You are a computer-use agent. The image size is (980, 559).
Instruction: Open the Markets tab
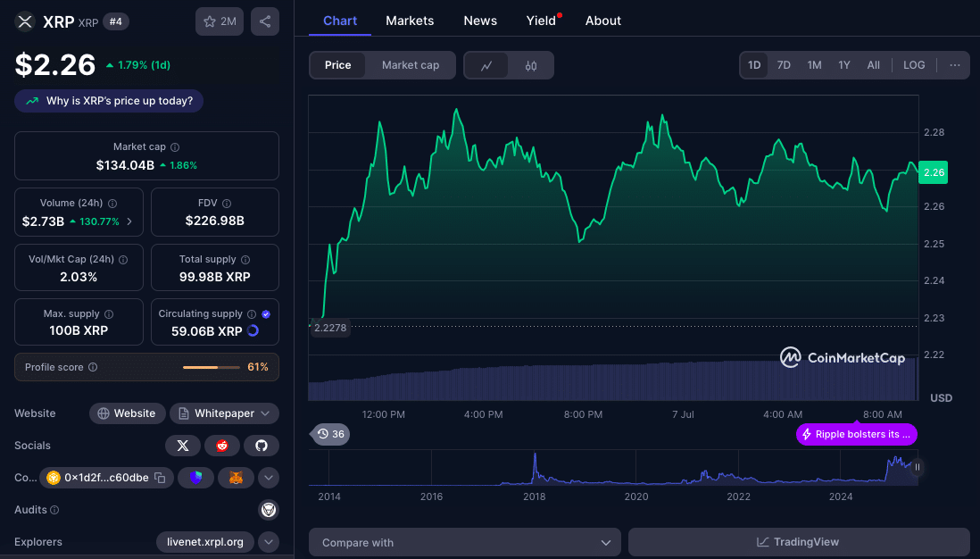410,21
